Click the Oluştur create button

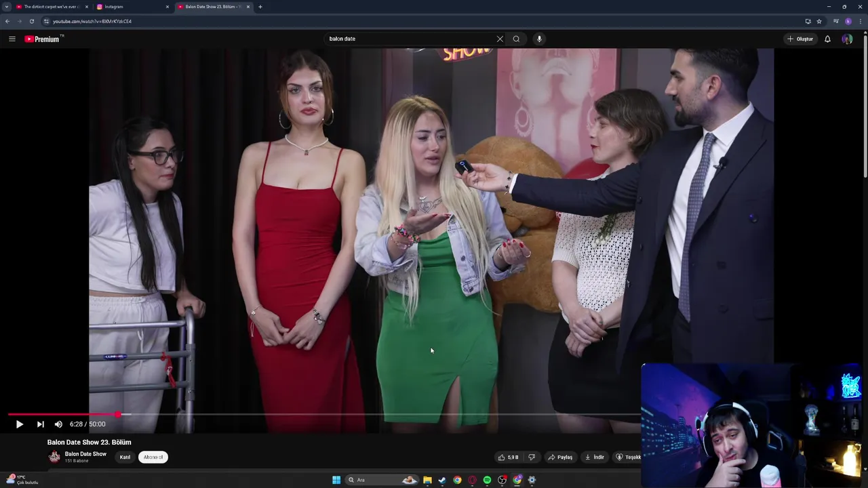pyautogui.click(x=800, y=39)
